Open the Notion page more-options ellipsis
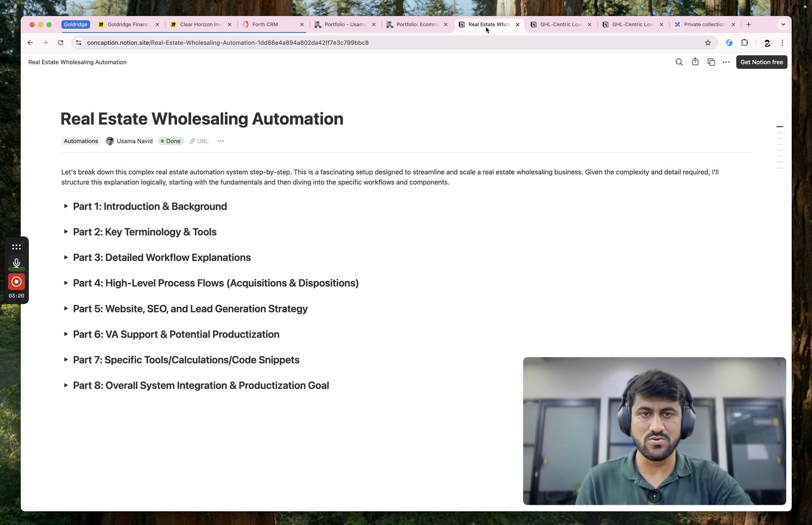 (x=726, y=62)
